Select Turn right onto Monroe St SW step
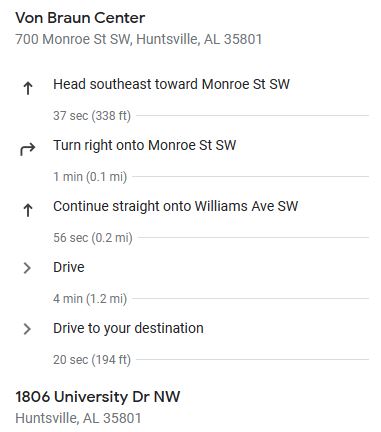381x432 pixels. point(145,145)
